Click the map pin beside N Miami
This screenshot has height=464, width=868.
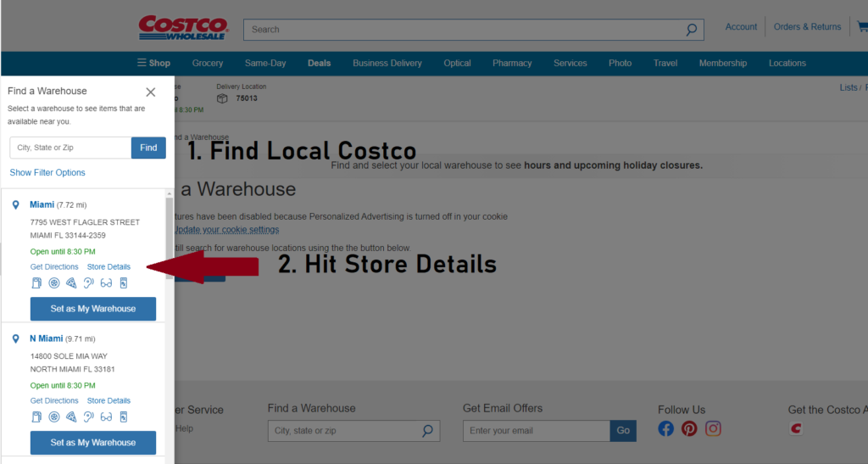(x=15, y=338)
